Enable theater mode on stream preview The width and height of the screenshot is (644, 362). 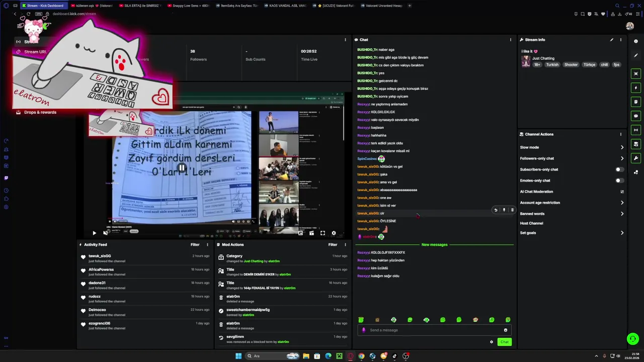pos(311,233)
